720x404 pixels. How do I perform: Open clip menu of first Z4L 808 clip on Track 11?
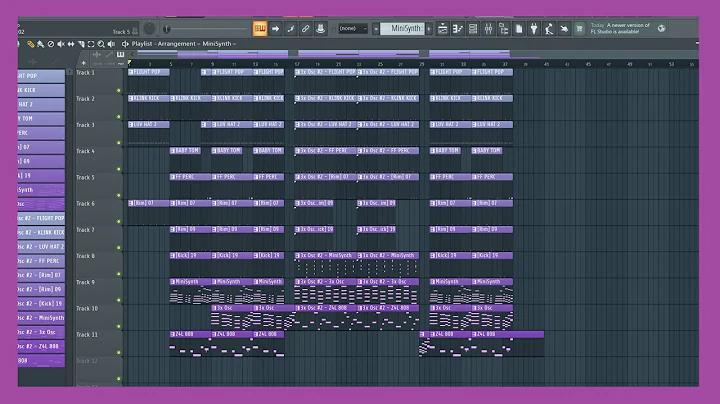pos(173,334)
